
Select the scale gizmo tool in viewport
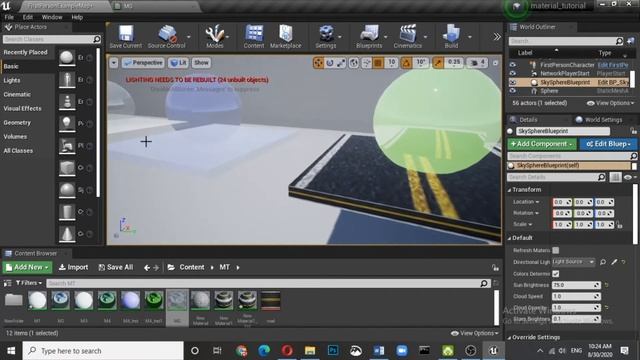click(x=341, y=62)
